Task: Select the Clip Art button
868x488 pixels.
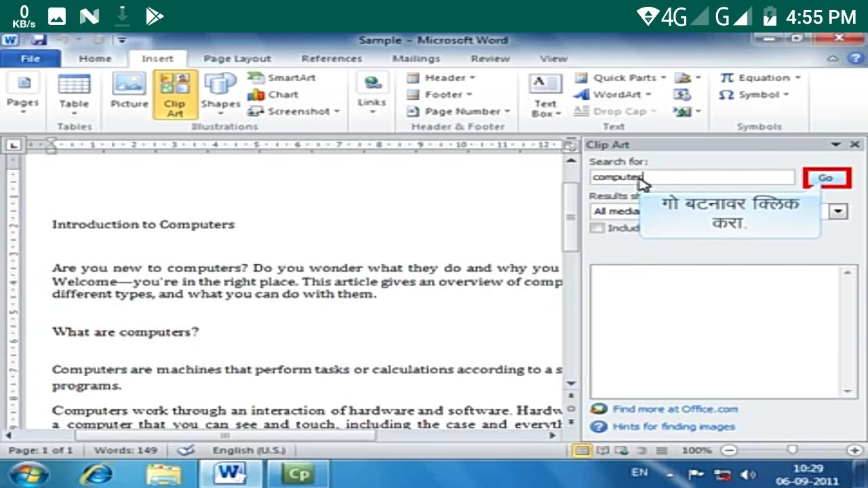Action: (175, 94)
